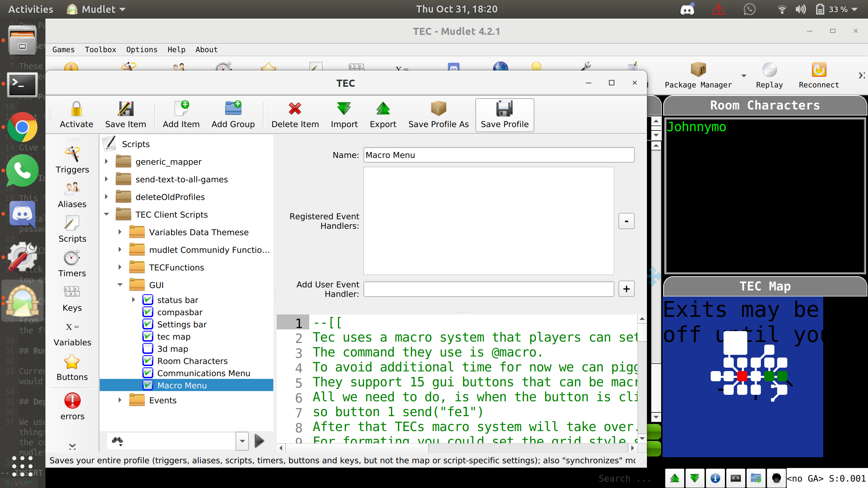Open the Options menu

click(142, 49)
